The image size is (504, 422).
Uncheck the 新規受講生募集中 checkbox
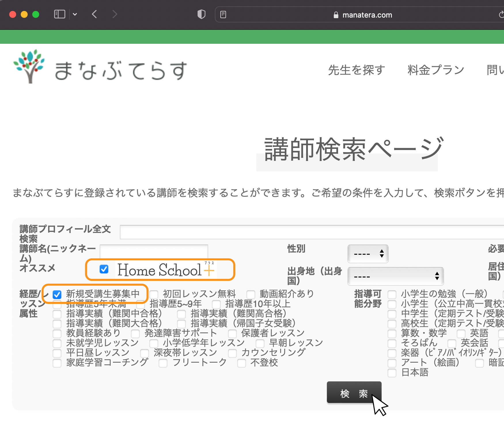pyautogui.click(x=57, y=294)
